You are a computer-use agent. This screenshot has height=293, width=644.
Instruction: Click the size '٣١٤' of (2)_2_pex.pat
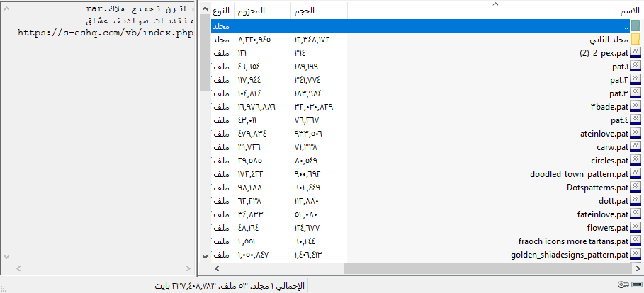pyautogui.click(x=300, y=53)
